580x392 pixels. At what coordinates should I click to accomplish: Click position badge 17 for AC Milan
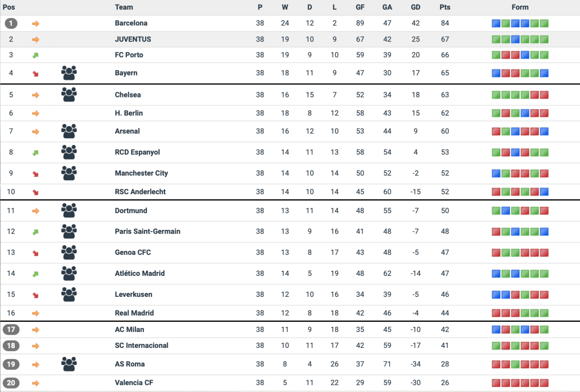coord(11,330)
